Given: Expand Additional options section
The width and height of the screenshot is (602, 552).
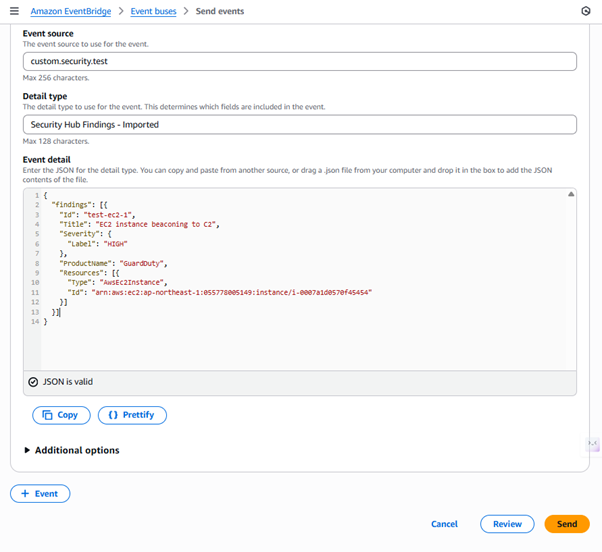Looking at the screenshot, I should point(71,450).
